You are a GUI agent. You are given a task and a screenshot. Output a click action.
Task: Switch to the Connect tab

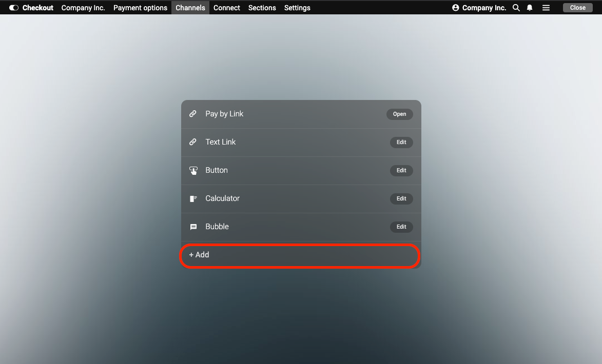pos(226,8)
